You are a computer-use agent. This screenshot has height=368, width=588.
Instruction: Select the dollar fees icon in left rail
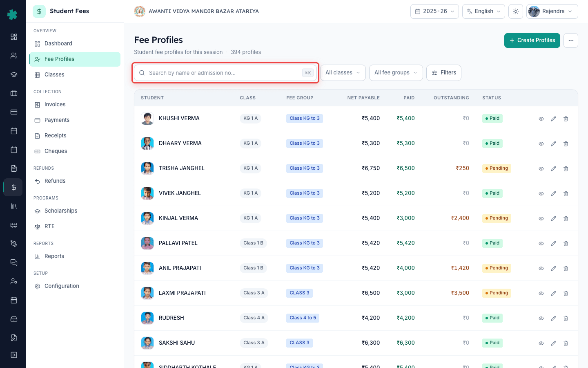pos(14,187)
